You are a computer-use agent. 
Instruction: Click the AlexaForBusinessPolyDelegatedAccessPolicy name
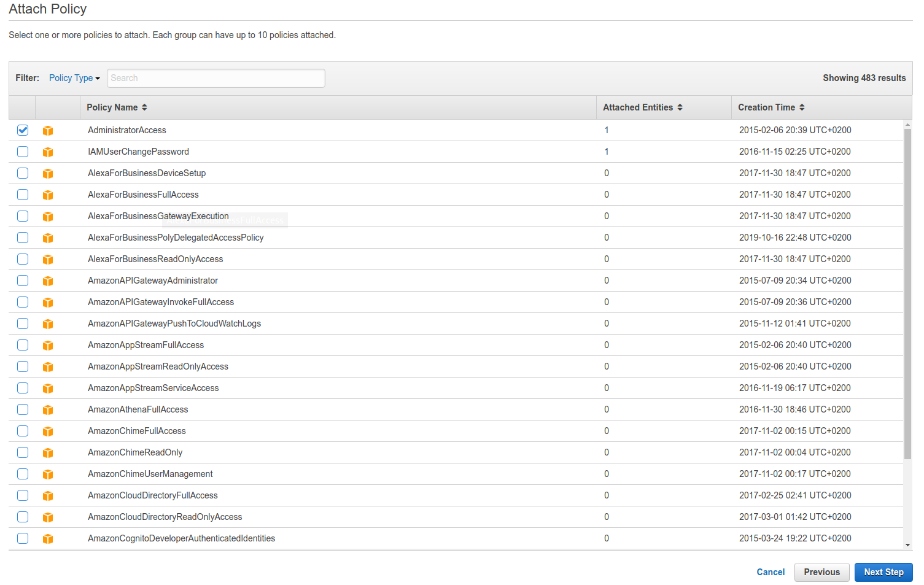pyautogui.click(x=176, y=238)
